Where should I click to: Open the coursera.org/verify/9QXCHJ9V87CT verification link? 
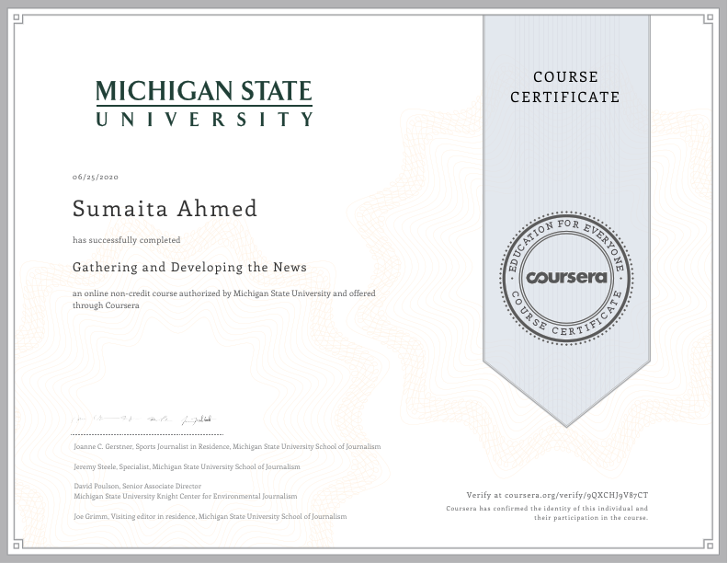tap(576, 495)
